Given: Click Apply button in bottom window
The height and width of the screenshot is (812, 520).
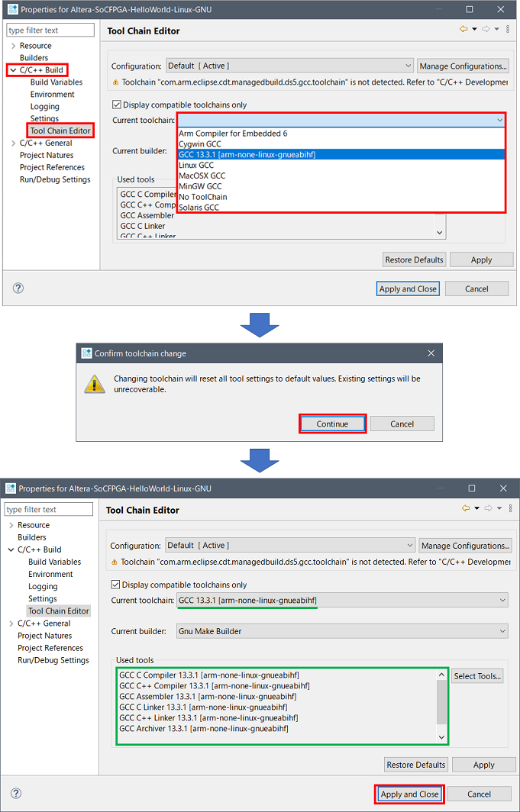Looking at the screenshot, I should click(x=484, y=765).
